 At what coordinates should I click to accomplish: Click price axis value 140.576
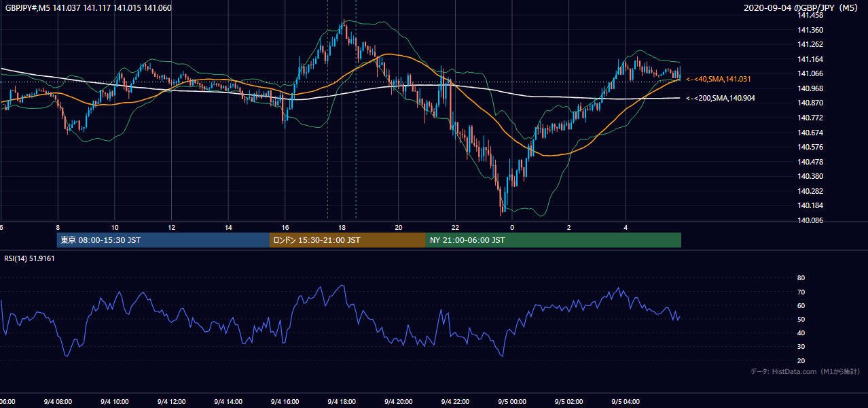(811, 147)
